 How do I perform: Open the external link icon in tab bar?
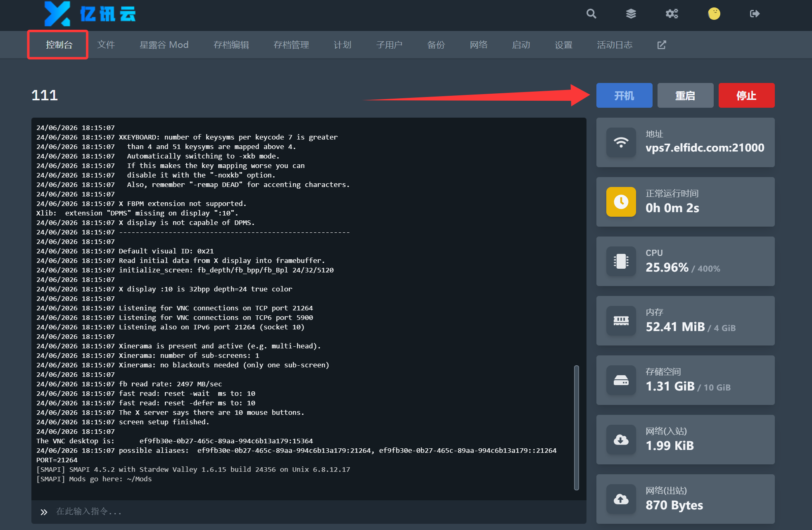pos(662,45)
